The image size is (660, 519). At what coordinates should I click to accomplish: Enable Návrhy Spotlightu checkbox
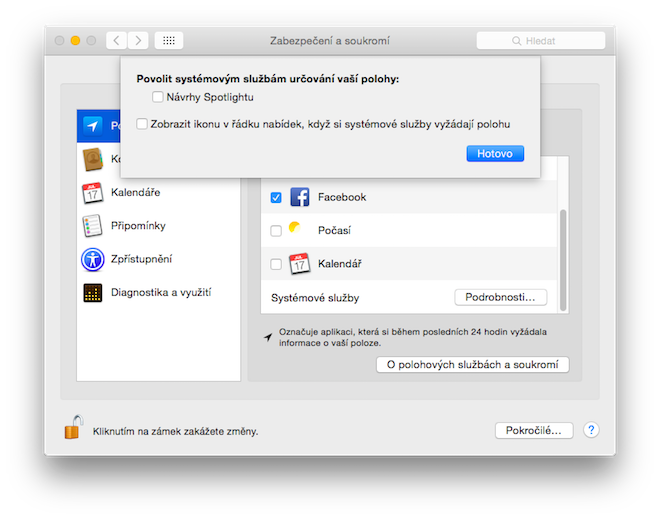pyautogui.click(x=157, y=97)
